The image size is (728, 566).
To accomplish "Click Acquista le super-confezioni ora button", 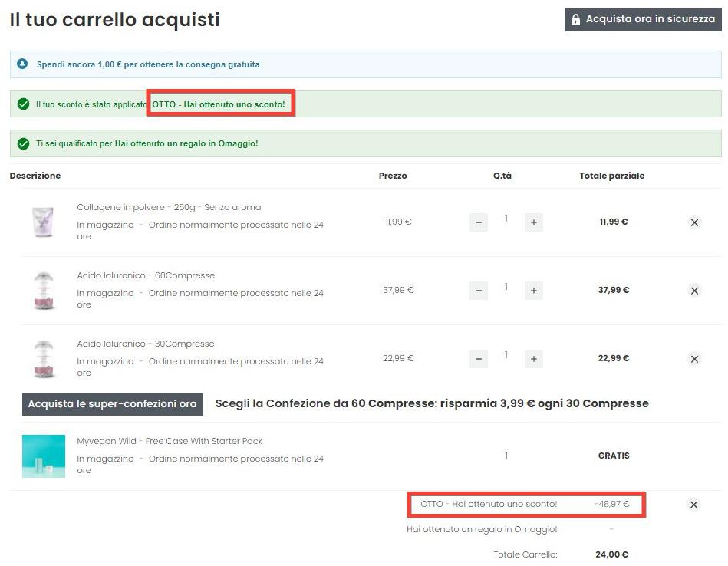I will tap(112, 404).
